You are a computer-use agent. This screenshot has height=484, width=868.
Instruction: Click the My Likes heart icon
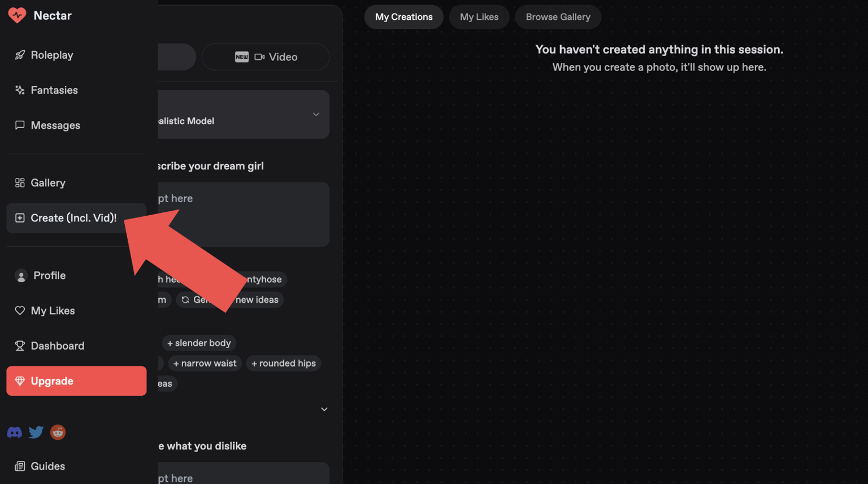20,310
